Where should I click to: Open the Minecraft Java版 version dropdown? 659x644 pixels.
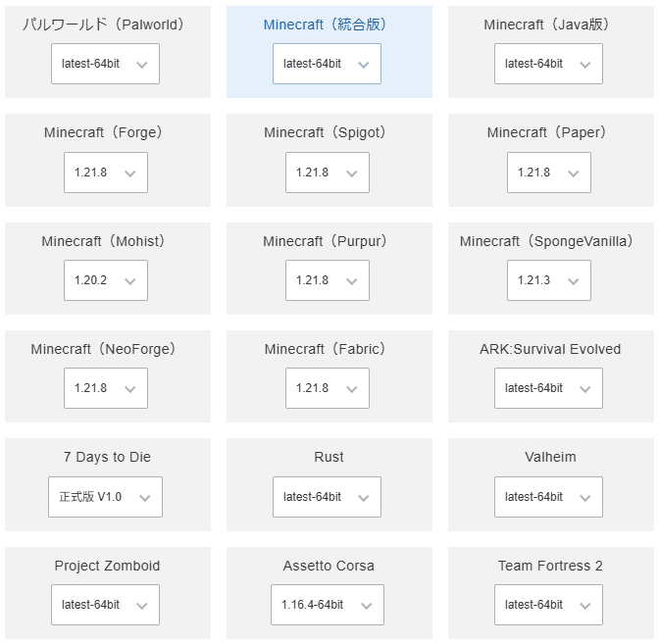(548, 64)
